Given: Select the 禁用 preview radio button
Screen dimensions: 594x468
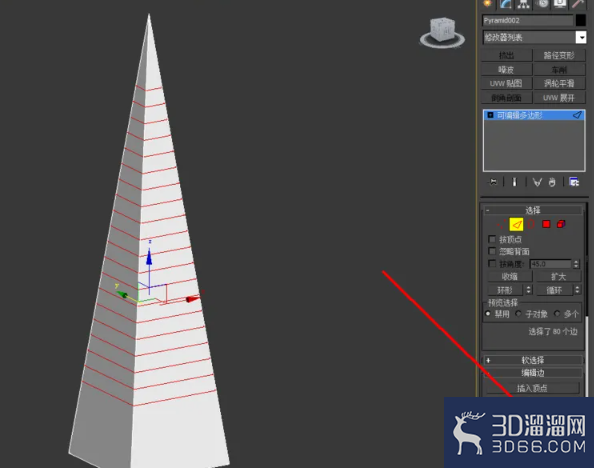Looking at the screenshot, I should coord(488,314).
